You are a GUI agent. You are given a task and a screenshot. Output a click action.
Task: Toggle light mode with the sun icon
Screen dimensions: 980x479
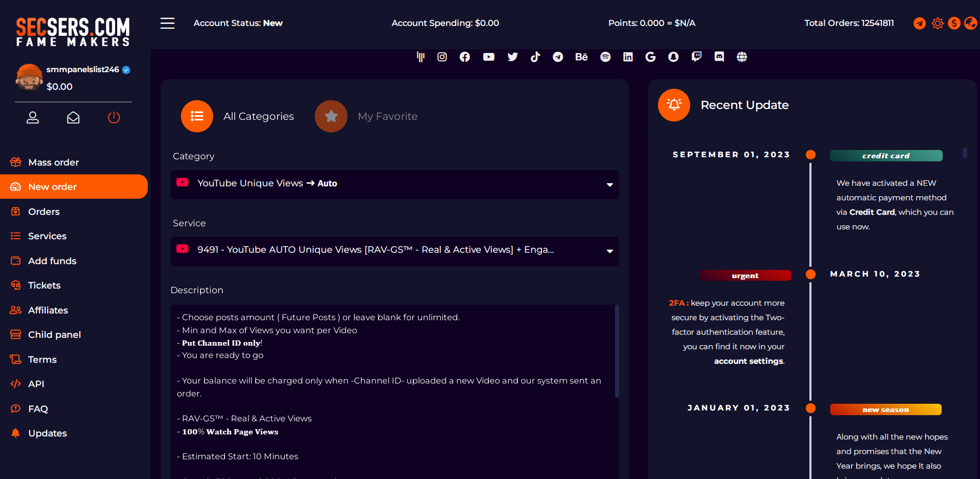[x=937, y=23]
